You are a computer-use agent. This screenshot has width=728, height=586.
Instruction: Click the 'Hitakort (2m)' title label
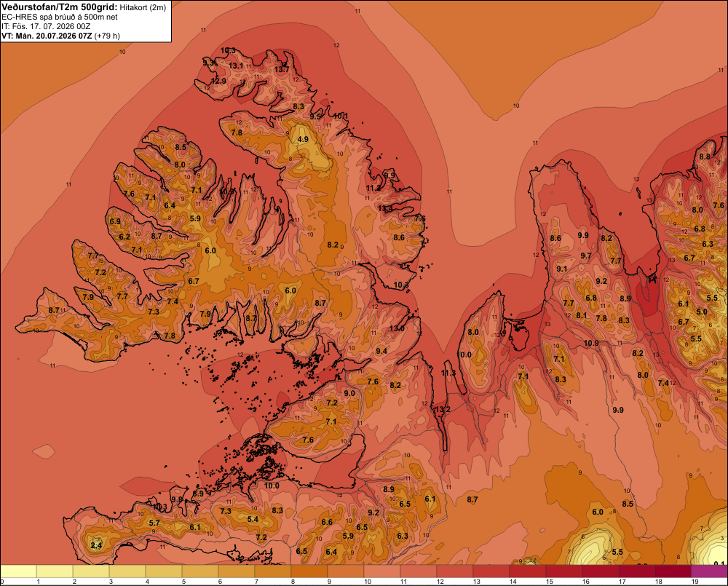pos(143,7)
